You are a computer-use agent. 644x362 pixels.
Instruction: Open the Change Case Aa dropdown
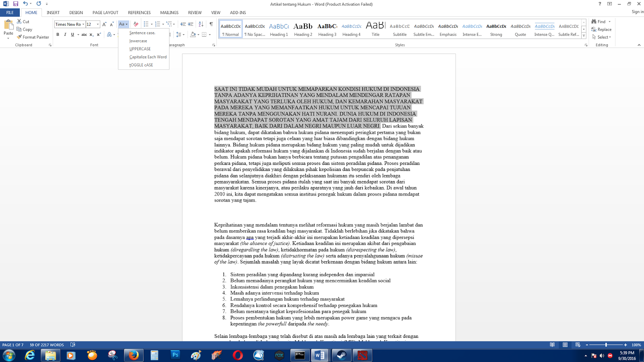pyautogui.click(x=124, y=24)
